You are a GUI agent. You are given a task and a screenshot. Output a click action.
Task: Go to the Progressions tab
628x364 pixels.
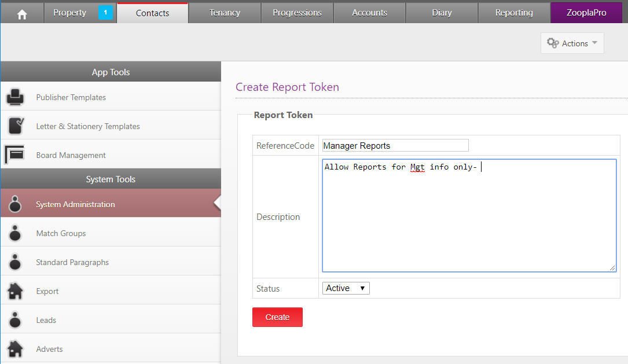[297, 13]
